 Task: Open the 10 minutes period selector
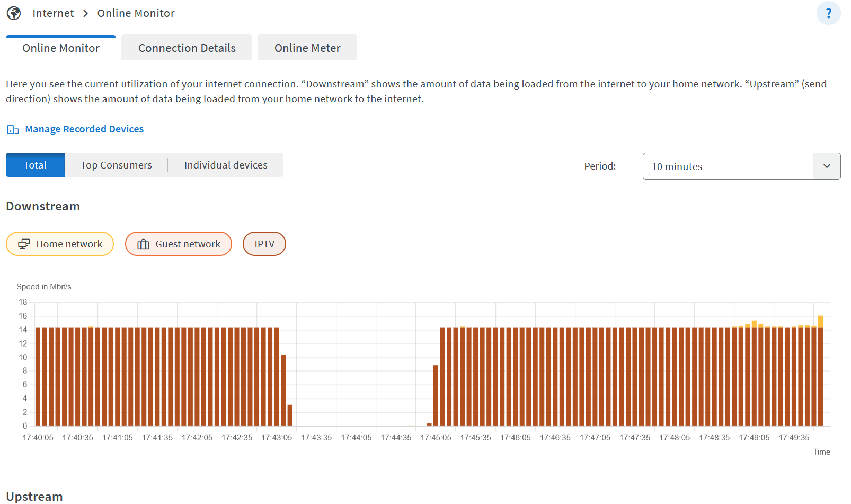click(x=728, y=166)
